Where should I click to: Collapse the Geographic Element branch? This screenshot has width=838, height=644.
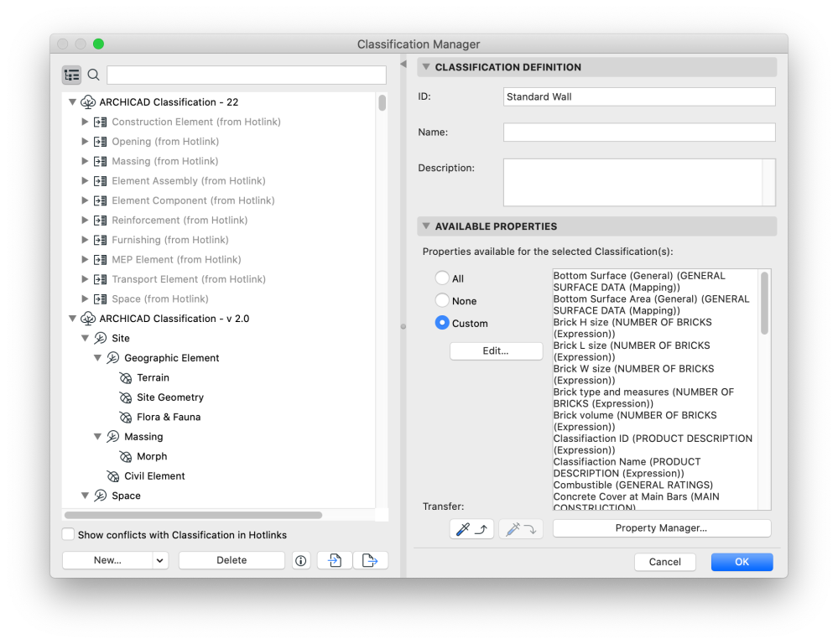(x=97, y=357)
